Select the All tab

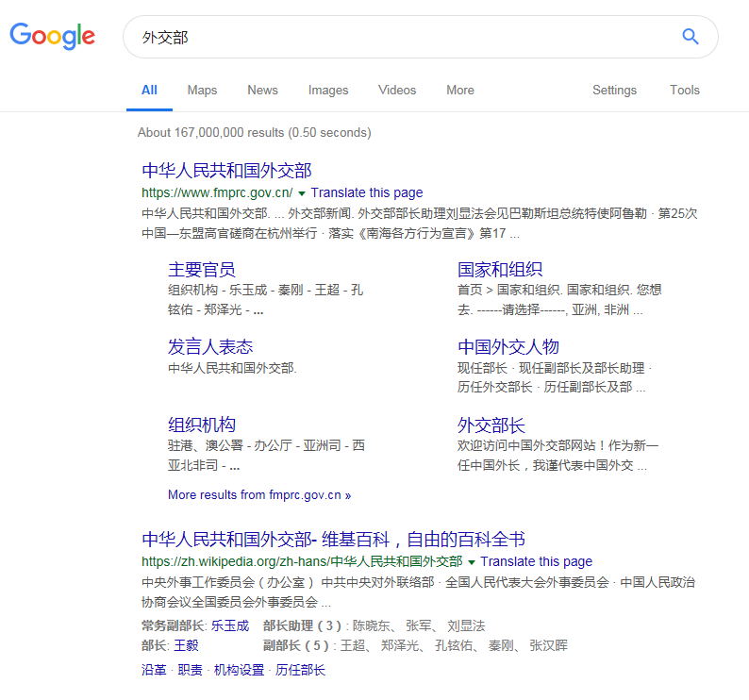click(149, 91)
